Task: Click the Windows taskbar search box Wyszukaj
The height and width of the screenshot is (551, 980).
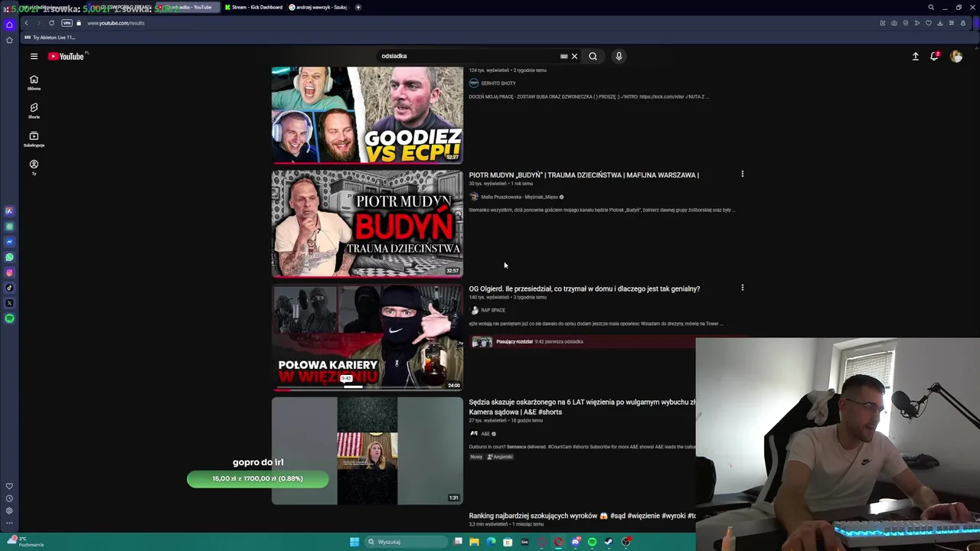Action: 406,542
